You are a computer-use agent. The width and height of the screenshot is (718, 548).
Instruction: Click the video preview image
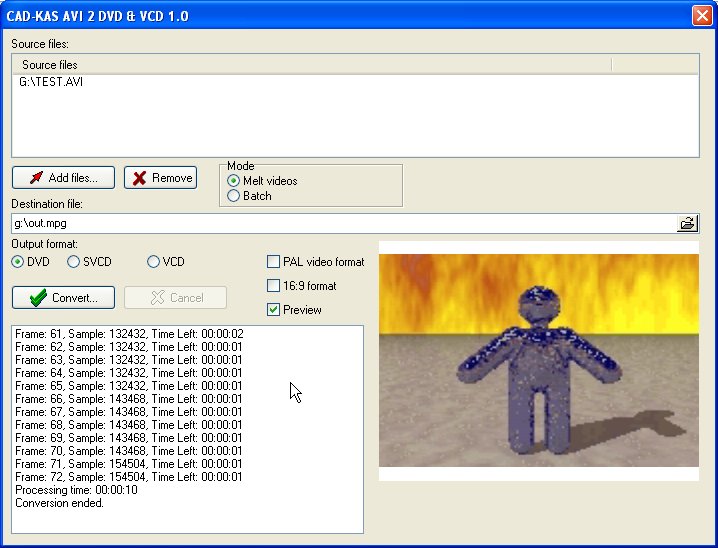tap(538, 360)
